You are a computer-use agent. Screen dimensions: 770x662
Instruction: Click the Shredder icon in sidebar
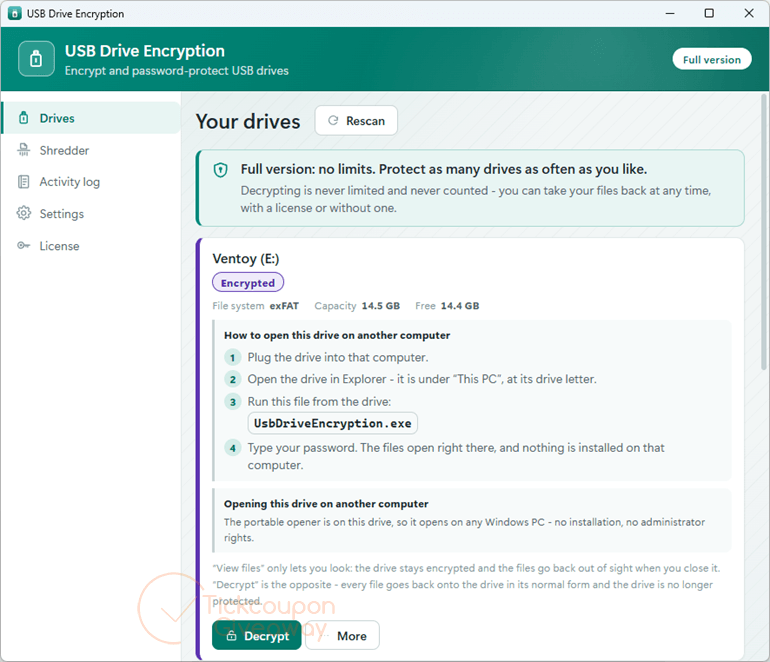[24, 150]
